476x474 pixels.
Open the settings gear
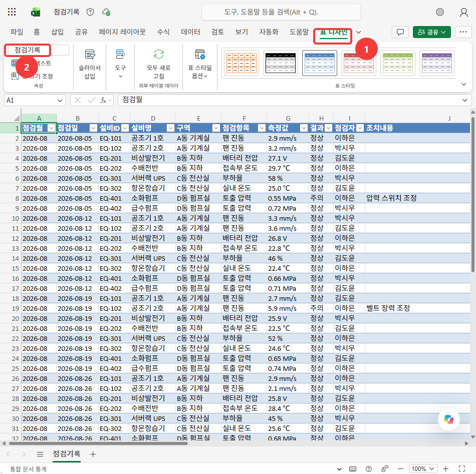point(439,12)
